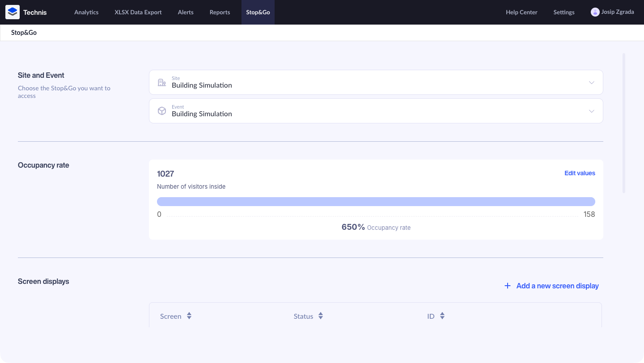Click the cube icon in Event field

coord(162,111)
